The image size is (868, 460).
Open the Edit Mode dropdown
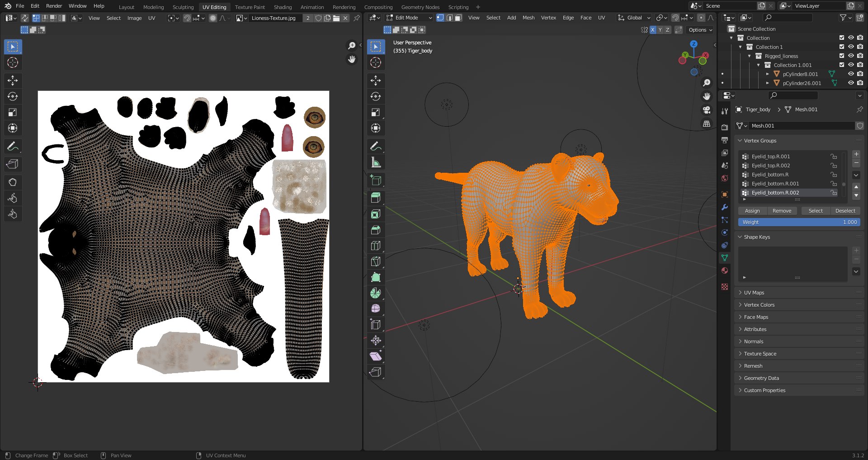(x=409, y=18)
